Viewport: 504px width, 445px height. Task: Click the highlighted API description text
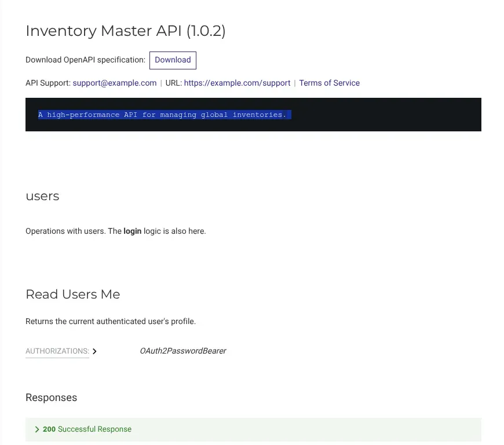[162, 115]
